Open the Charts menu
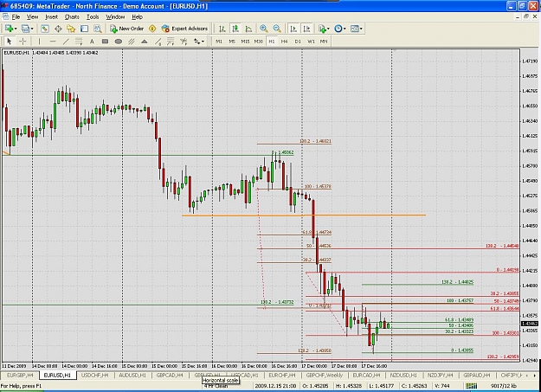This screenshot has height=392, width=541. click(72, 17)
